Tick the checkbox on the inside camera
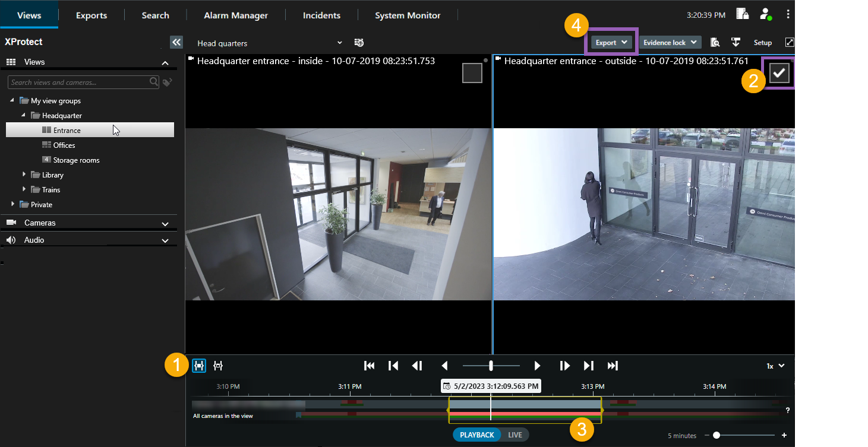 pos(472,73)
